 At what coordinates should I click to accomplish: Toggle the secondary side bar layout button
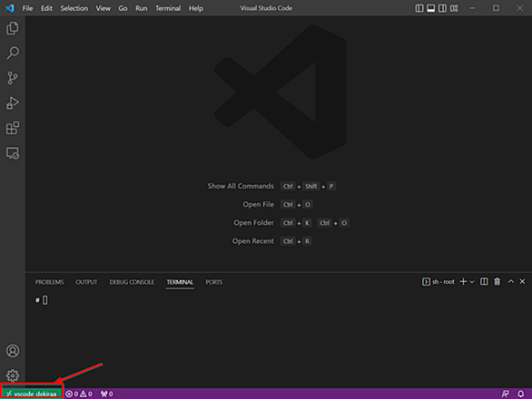click(442, 8)
